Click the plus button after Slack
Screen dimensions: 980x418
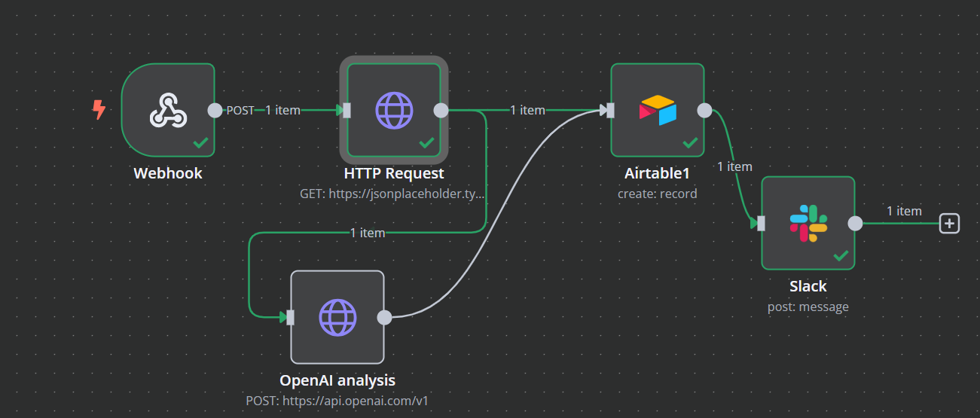(x=950, y=223)
